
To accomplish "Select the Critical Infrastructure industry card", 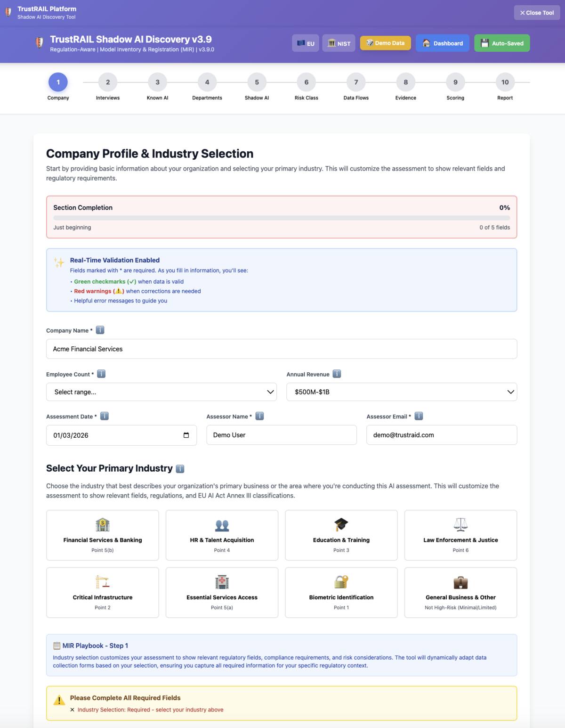I will (x=102, y=592).
